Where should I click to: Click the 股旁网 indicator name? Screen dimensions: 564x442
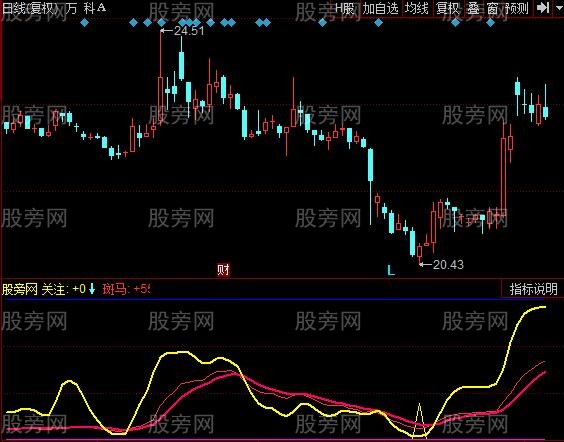pyautogui.click(x=19, y=289)
